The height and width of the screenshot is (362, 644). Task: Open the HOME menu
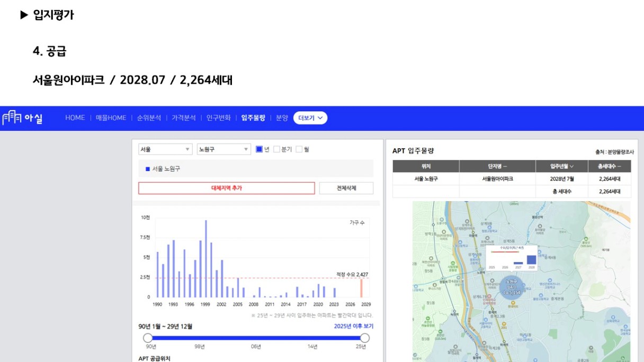click(x=75, y=118)
